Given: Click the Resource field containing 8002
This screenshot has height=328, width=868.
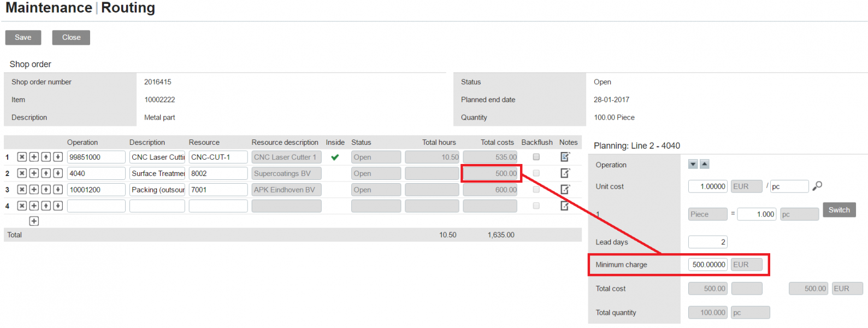Looking at the screenshot, I should (217, 173).
